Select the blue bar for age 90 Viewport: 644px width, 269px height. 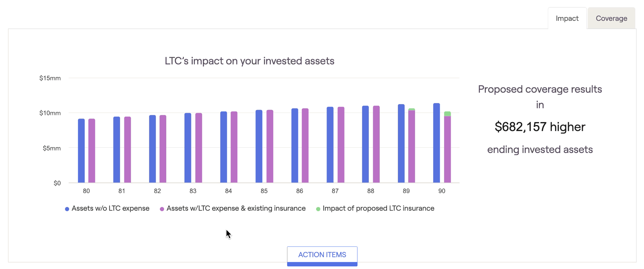click(x=436, y=143)
